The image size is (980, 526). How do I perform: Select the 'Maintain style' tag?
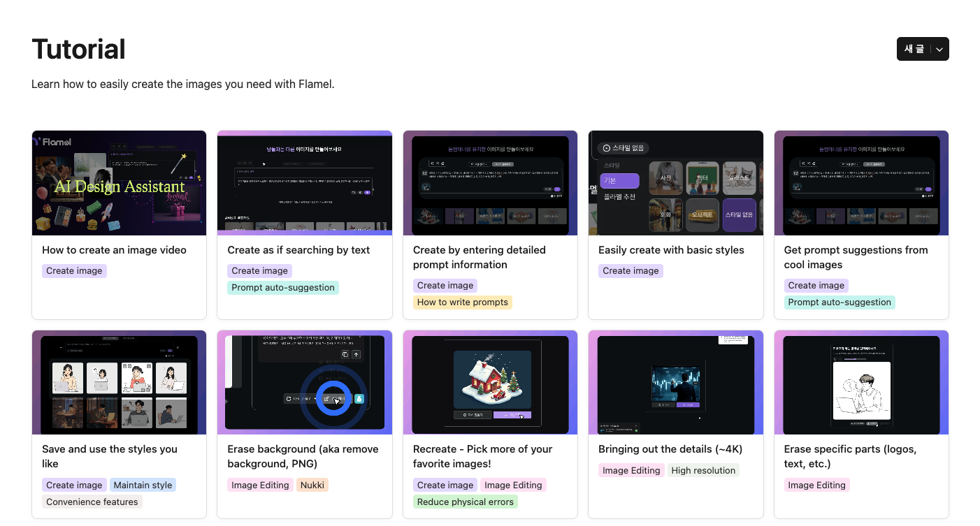[x=143, y=485]
